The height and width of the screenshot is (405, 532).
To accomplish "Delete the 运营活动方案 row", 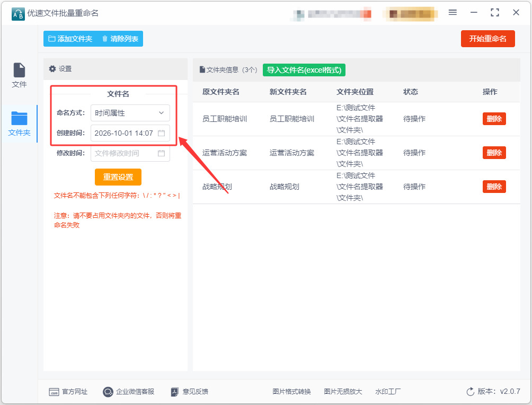I will tap(494, 153).
